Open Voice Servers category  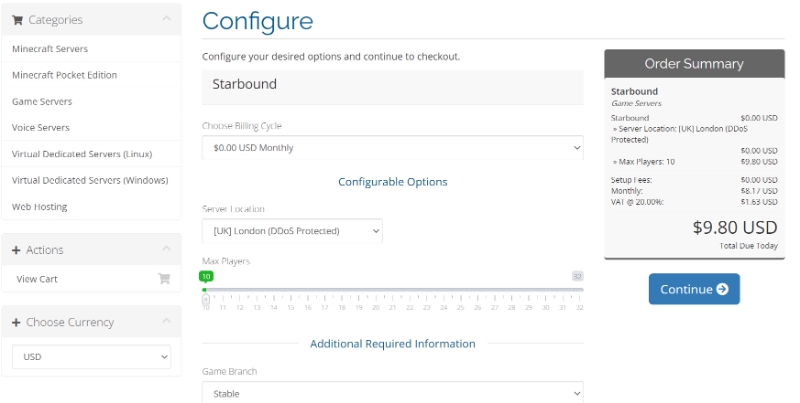point(41,128)
